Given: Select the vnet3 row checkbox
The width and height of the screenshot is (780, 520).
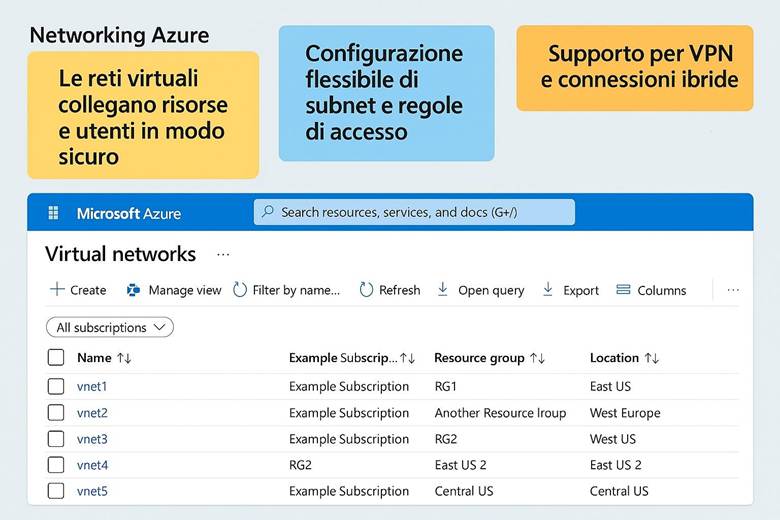Looking at the screenshot, I should [x=56, y=439].
